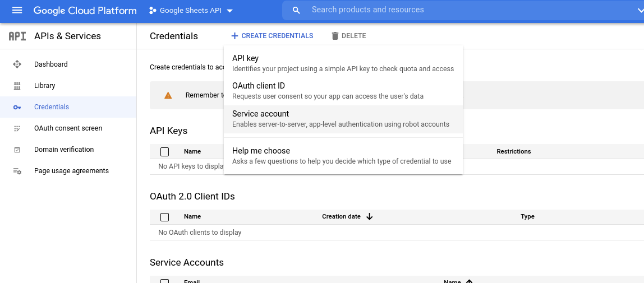
Task: Open the hamburger navigation menu
Action: [x=17, y=10]
